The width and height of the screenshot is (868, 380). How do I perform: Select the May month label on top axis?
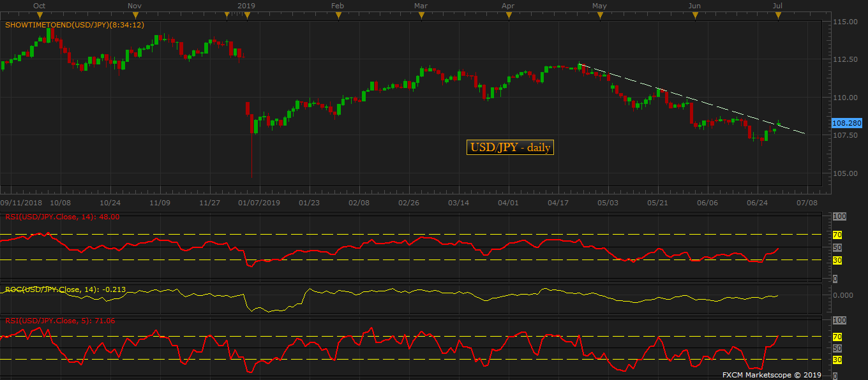(x=599, y=6)
